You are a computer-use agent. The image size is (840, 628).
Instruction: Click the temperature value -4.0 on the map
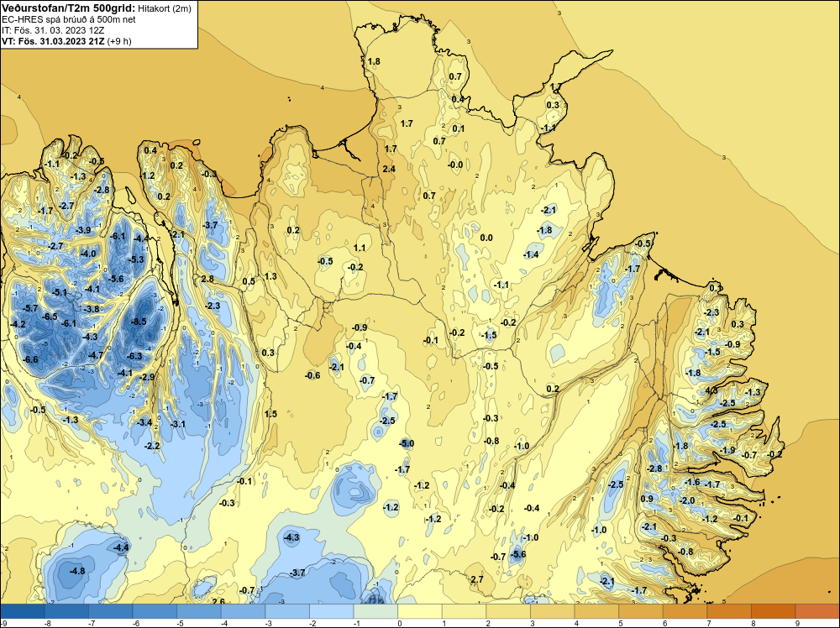(x=88, y=254)
